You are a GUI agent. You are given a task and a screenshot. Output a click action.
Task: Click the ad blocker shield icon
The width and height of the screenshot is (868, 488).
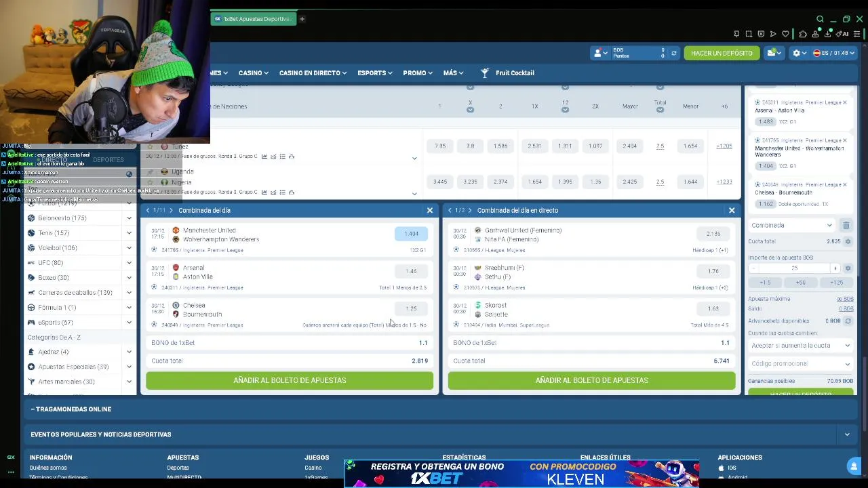761,34
